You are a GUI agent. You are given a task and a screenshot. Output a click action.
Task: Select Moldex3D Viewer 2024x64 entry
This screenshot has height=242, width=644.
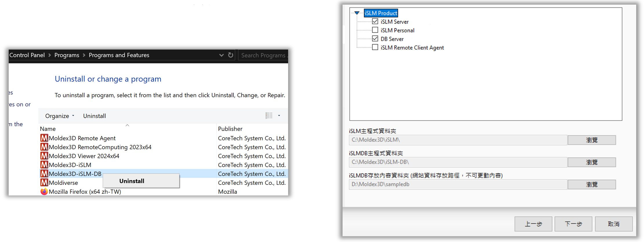pos(164,156)
